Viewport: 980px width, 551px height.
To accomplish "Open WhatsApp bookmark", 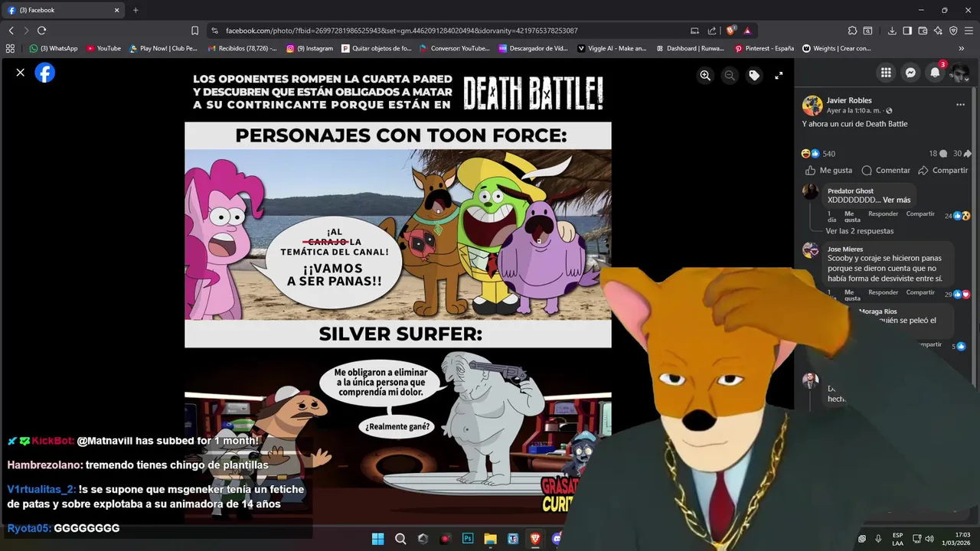I will (54, 48).
